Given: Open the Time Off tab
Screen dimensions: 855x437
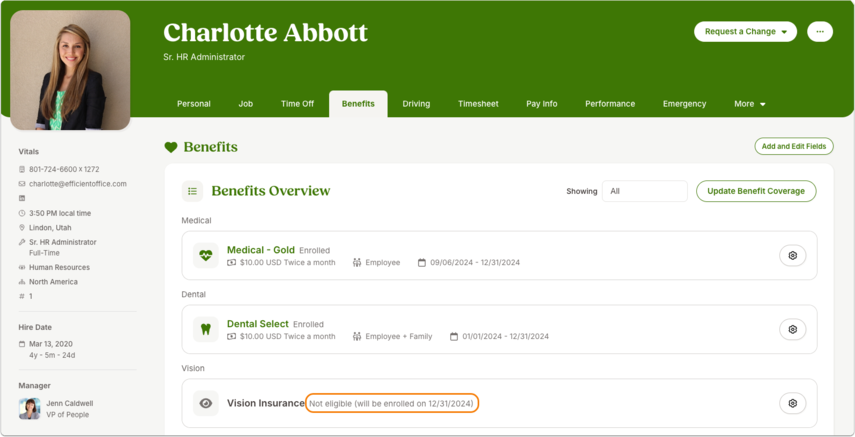Looking at the screenshot, I should coord(297,104).
